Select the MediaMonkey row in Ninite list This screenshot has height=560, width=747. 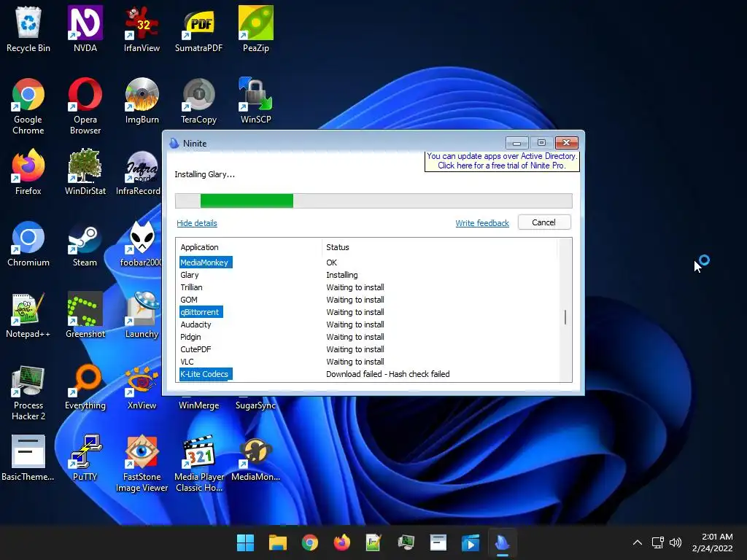pyautogui.click(x=368, y=262)
